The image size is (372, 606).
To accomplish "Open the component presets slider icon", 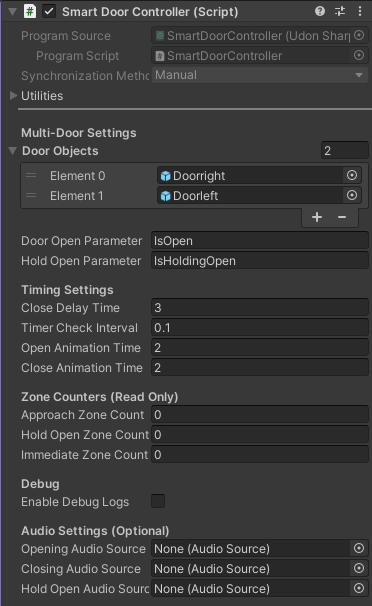I will [340, 11].
